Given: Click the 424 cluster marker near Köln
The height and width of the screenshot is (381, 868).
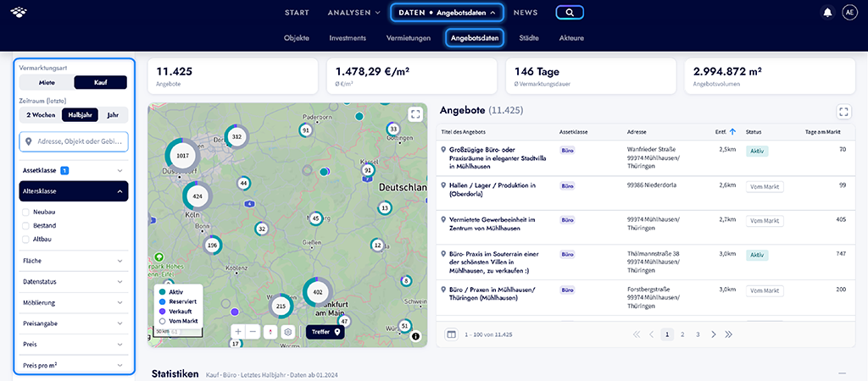Looking at the screenshot, I should (198, 196).
